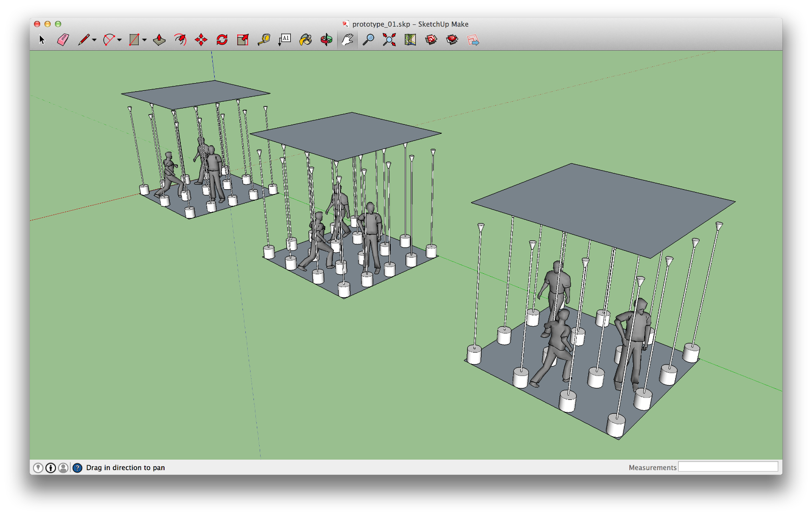Select the Line pencil tool

84,40
